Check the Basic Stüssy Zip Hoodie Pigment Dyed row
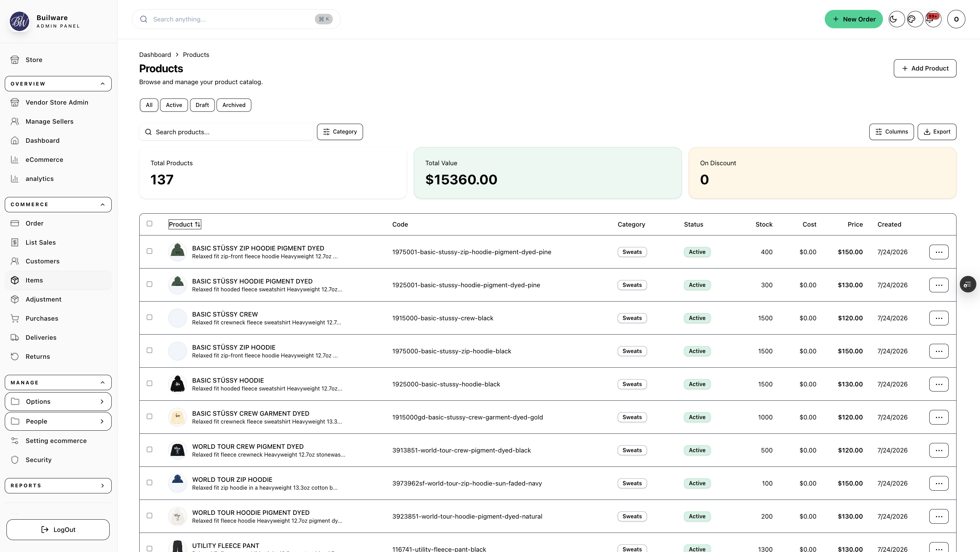The height and width of the screenshot is (552, 980). click(149, 251)
